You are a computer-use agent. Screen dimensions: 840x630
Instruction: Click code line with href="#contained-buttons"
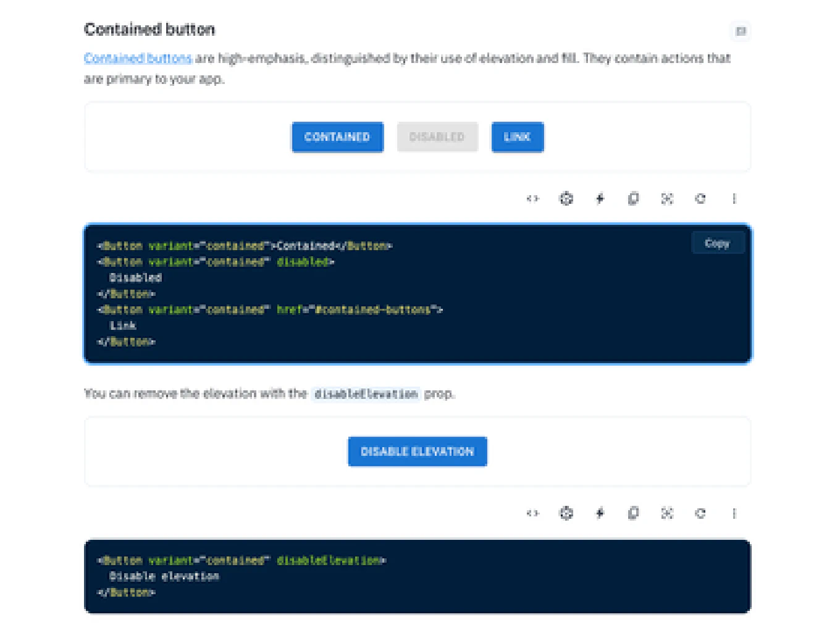click(x=270, y=310)
